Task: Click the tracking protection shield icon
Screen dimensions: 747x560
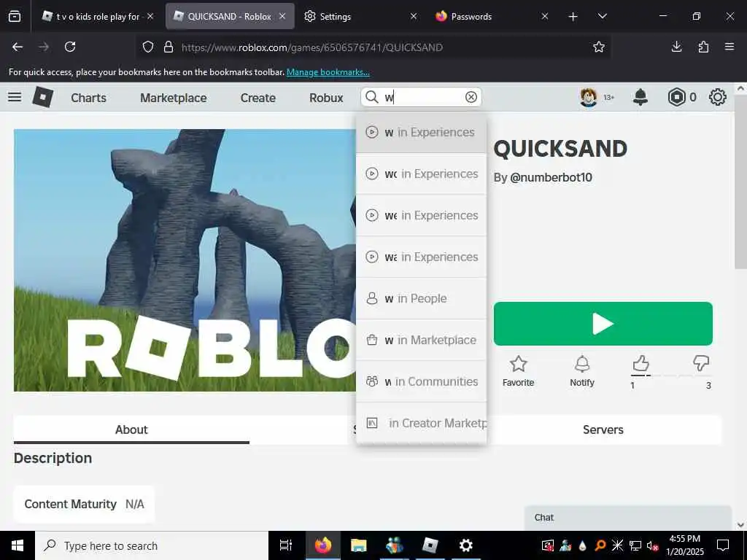Action: (x=148, y=47)
